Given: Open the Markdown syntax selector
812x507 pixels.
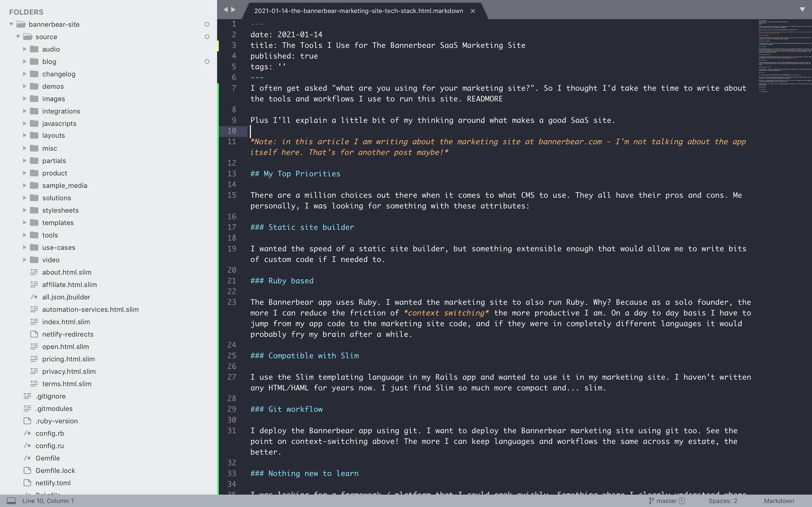Looking at the screenshot, I should point(779,501).
